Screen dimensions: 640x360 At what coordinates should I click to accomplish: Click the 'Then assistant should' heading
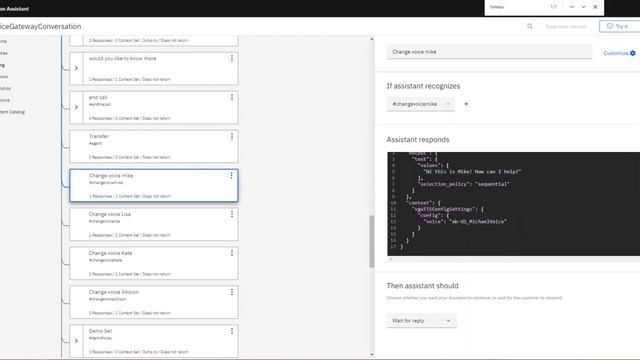coord(422,286)
